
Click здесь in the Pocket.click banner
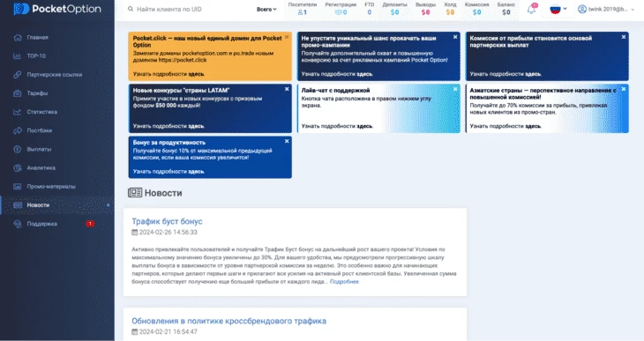[197, 74]
